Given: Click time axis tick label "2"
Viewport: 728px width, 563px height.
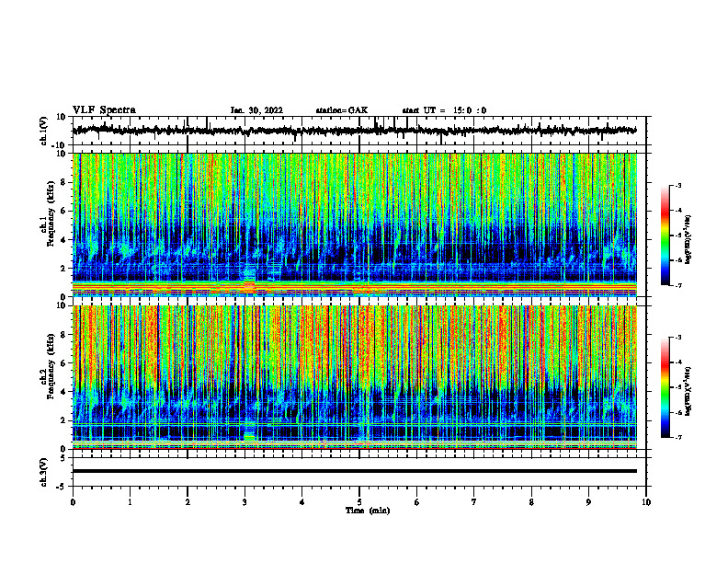Looking at the screenshot, I should (x=188, y=502).
